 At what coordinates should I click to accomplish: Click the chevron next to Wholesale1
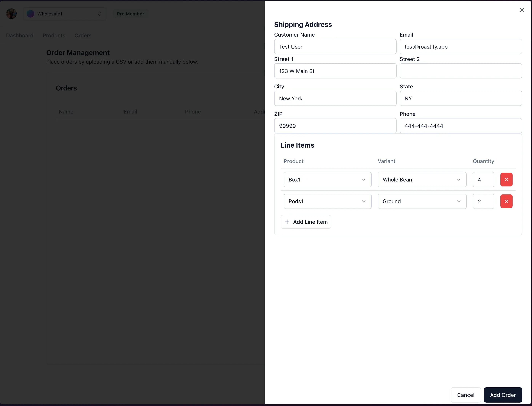pyautogui.click(x=99, y=13)
